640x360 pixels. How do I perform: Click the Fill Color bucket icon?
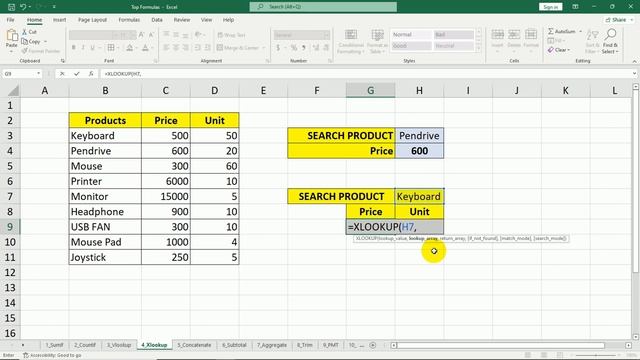pyautogui.click(x=129, y=48)
